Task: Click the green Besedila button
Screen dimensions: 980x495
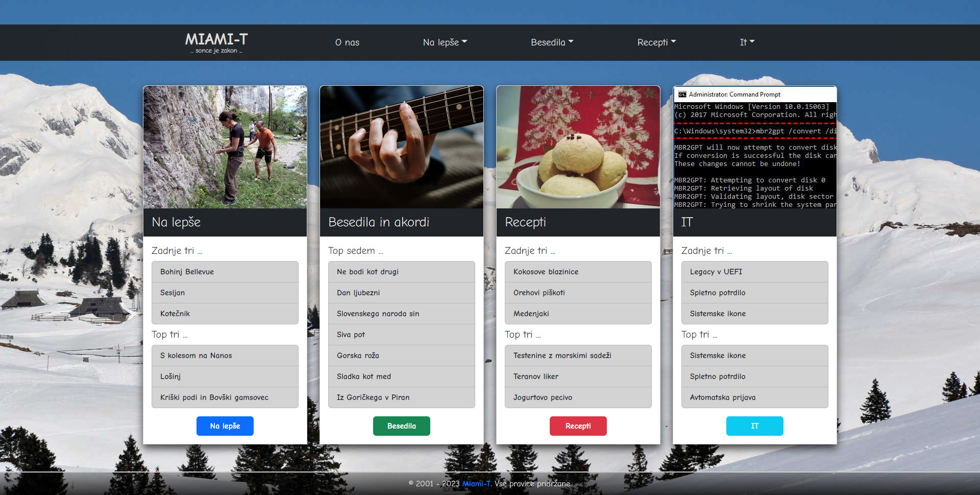Action: tap(402, 426)
